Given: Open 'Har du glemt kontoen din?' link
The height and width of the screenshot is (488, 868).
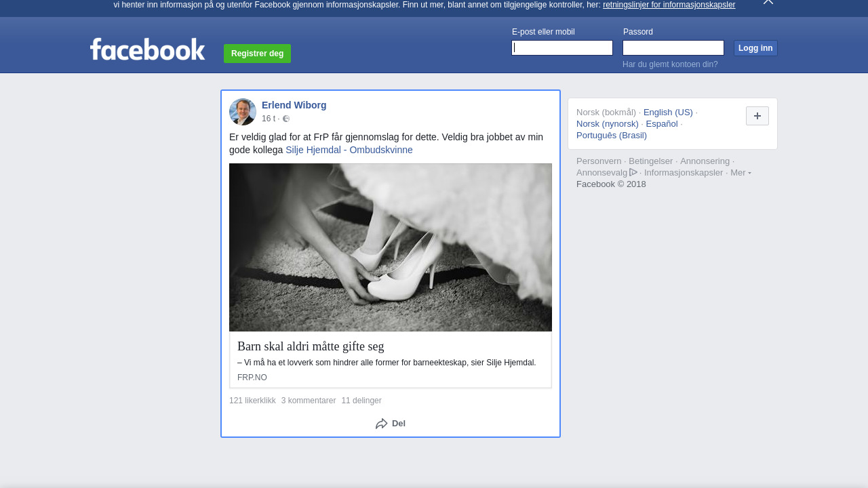Looking at the screenshot, I should coord(670,64).
